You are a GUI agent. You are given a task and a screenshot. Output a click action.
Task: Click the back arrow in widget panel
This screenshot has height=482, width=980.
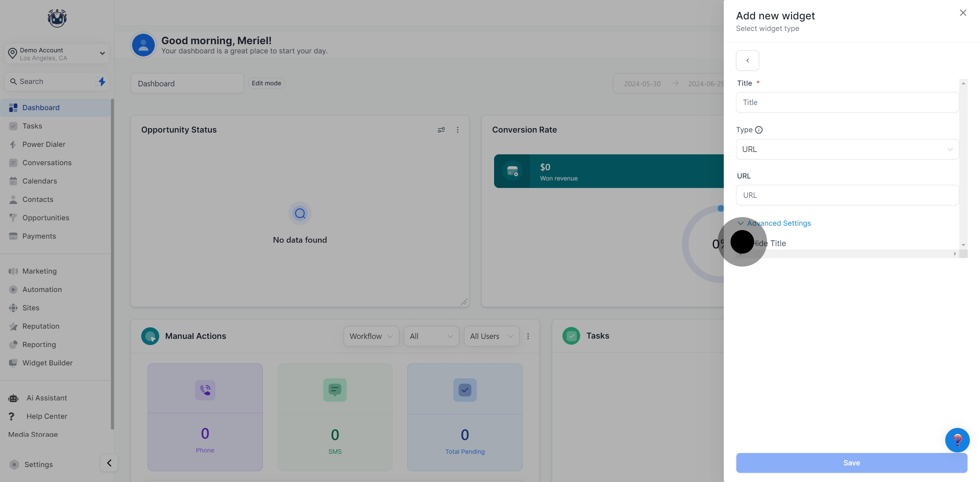pos(747,61)
